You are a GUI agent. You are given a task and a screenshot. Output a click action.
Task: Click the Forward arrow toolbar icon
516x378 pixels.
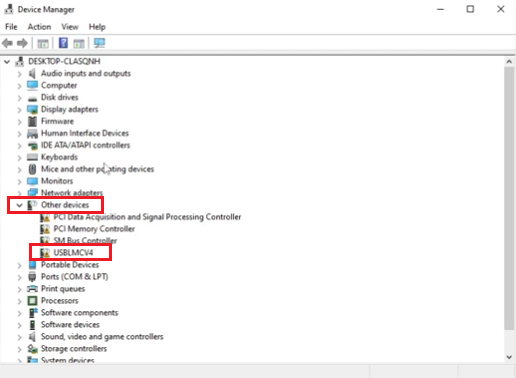[22, 43]
